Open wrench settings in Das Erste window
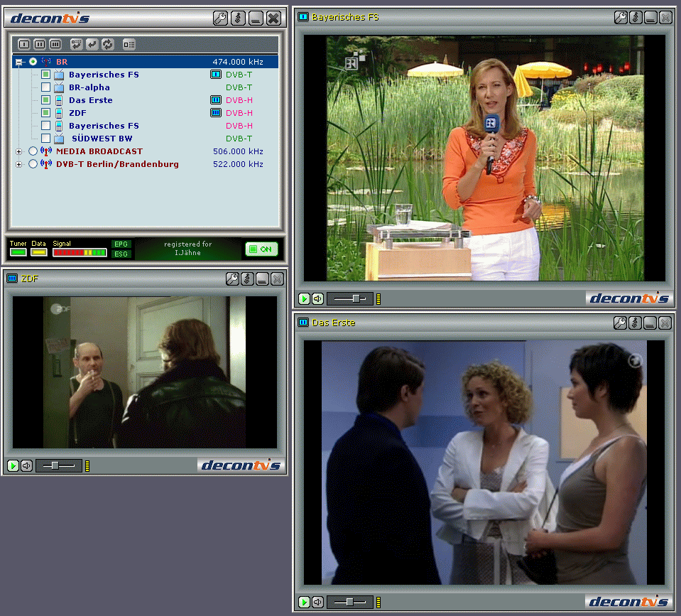This screenshot has height=616, width=681. [620, 323]
